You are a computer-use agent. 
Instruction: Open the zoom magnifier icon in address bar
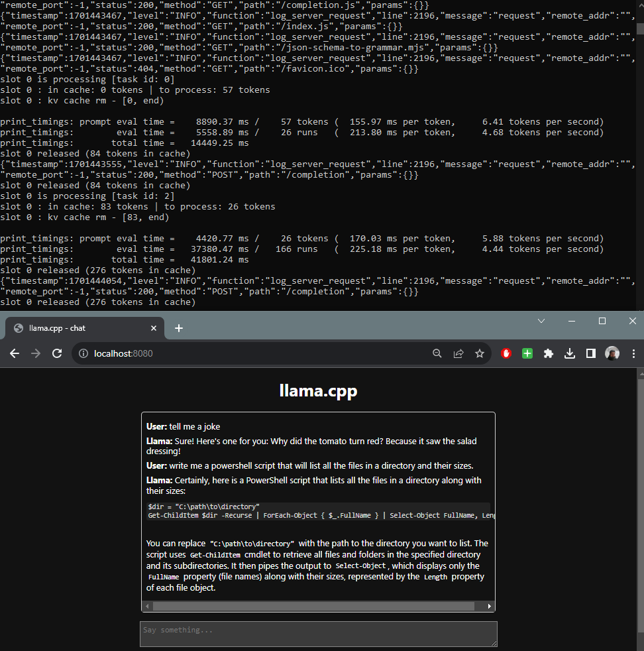point(437,353)
